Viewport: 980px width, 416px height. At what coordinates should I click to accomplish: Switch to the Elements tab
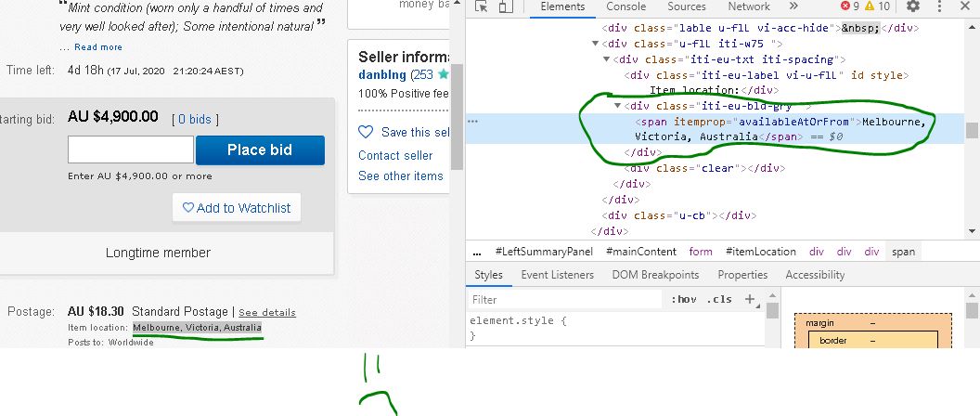coord(562,6)
